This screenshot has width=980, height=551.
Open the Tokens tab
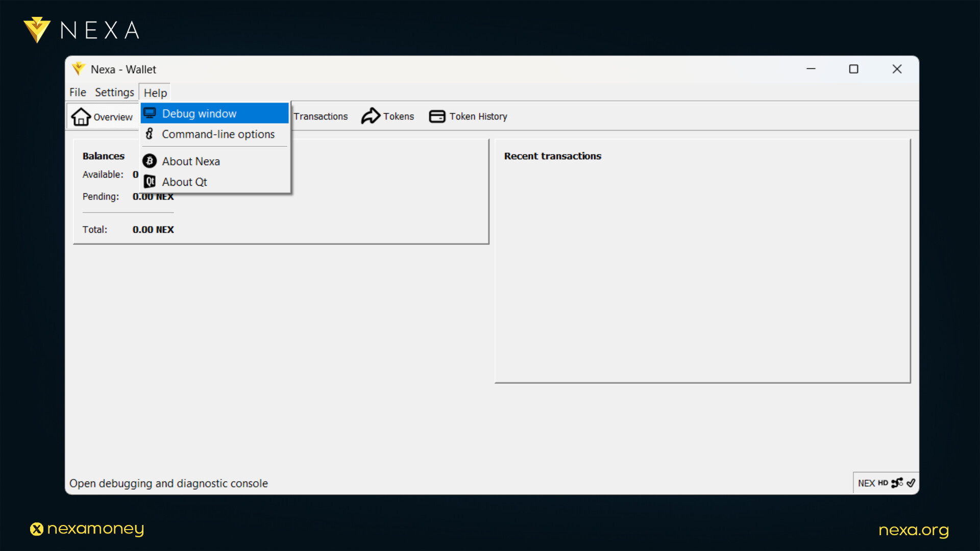[388, 116]
